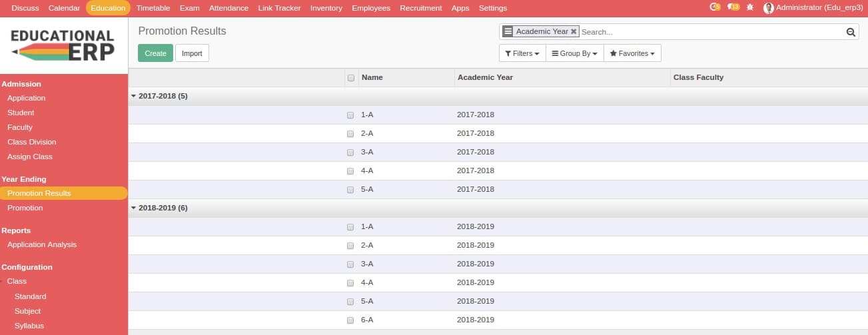Open the Inventory menu

[x=326, y=8]
